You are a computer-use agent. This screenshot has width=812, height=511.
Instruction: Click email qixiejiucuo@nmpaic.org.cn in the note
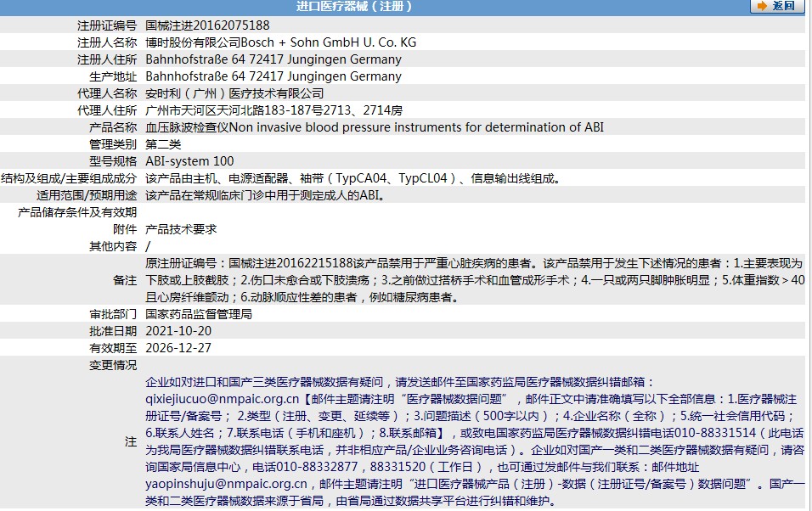[x=223, y=399]
